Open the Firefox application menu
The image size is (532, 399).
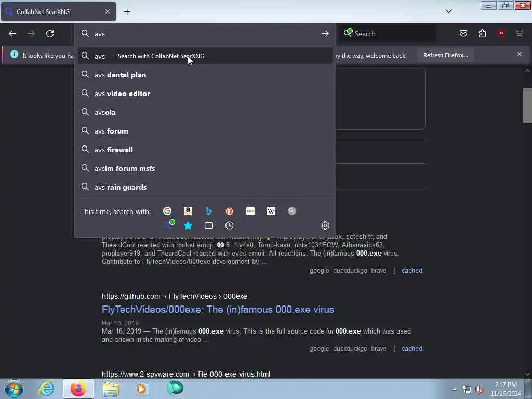click(x=520, y=33)
